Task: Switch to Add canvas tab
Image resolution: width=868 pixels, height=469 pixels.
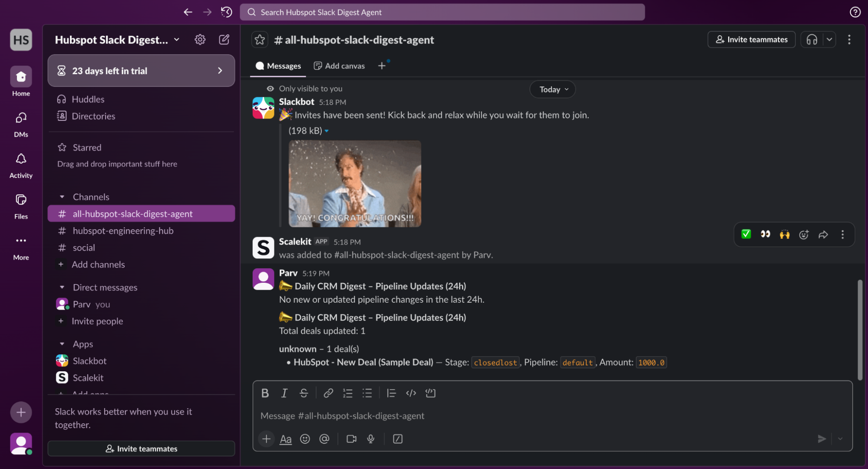Action: pos(340,66)
